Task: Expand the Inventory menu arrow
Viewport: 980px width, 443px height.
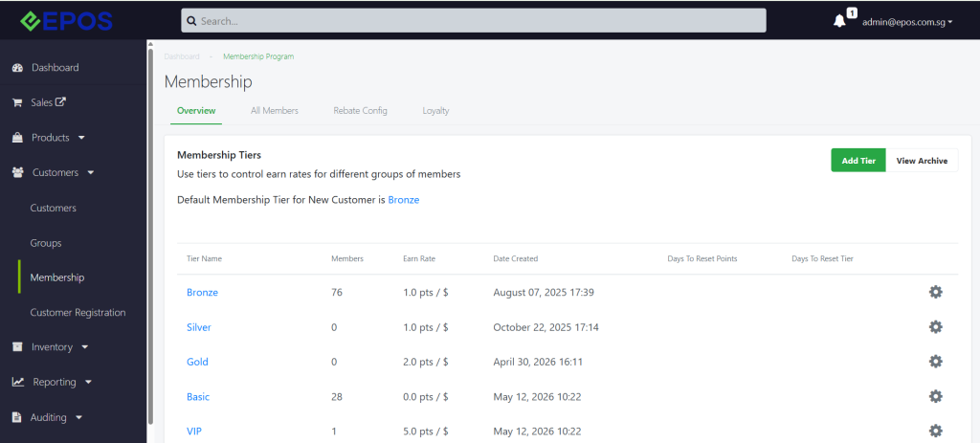Action: coord(85,346)
